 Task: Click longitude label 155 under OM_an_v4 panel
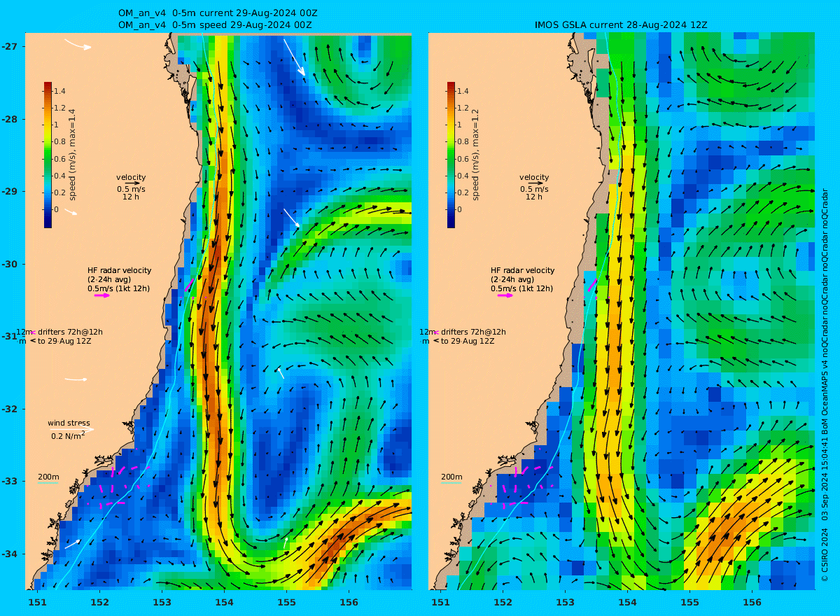tap(286, 603)
